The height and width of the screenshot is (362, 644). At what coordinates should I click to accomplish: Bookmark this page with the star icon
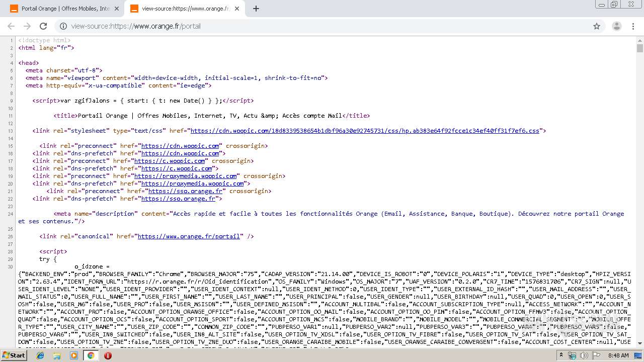point(597,26)
